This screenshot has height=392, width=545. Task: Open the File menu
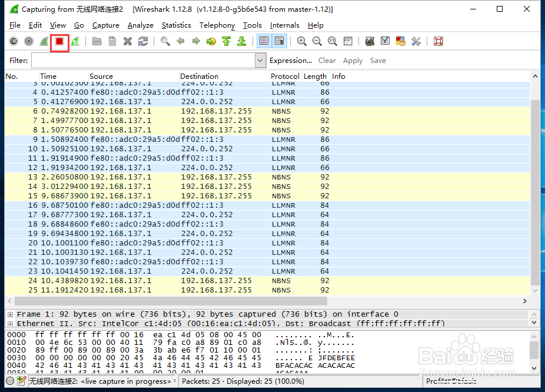[15, 25]
